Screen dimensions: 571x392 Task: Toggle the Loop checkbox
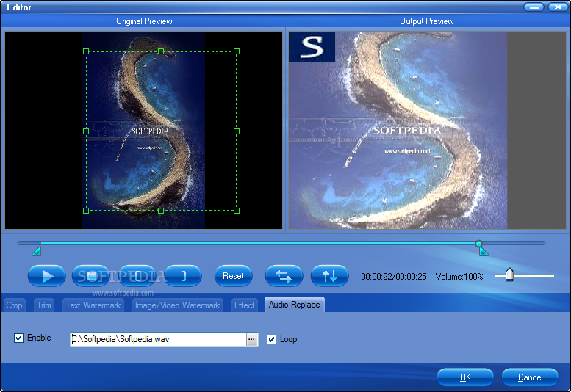tap(272, 339)
